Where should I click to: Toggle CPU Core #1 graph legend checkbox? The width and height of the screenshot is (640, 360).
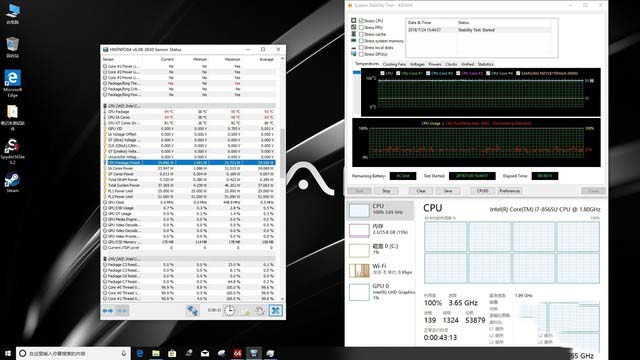(398, 73)
